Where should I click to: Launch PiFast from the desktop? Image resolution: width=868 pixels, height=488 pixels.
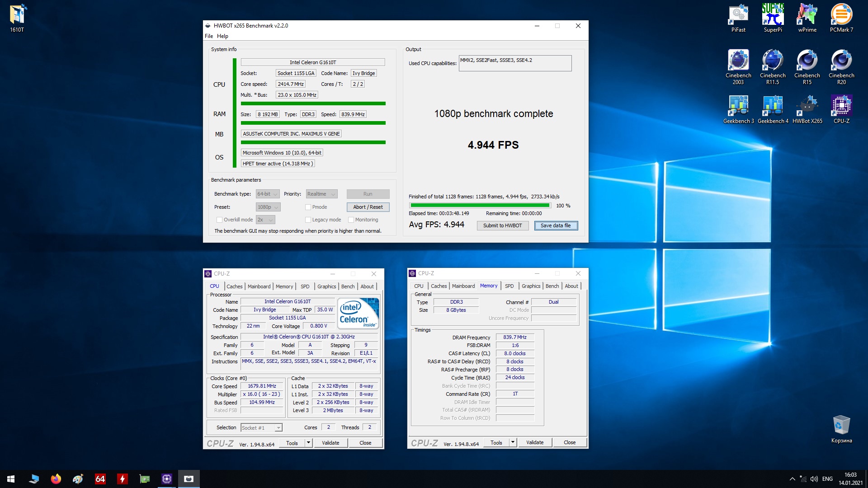pos(738,18)
